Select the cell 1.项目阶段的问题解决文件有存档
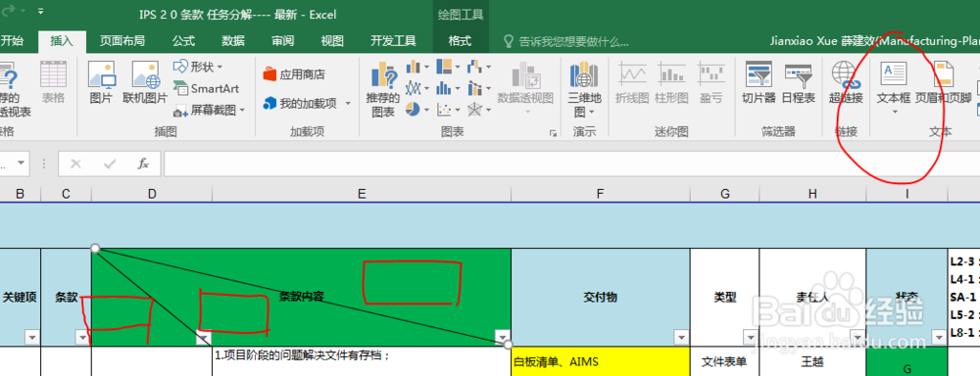 [x=362, y=361]
